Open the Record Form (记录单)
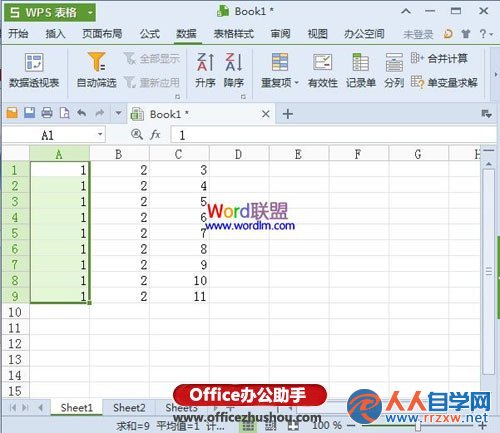The width and height of the screenshot is (500, 433). (x=361, y=70)
